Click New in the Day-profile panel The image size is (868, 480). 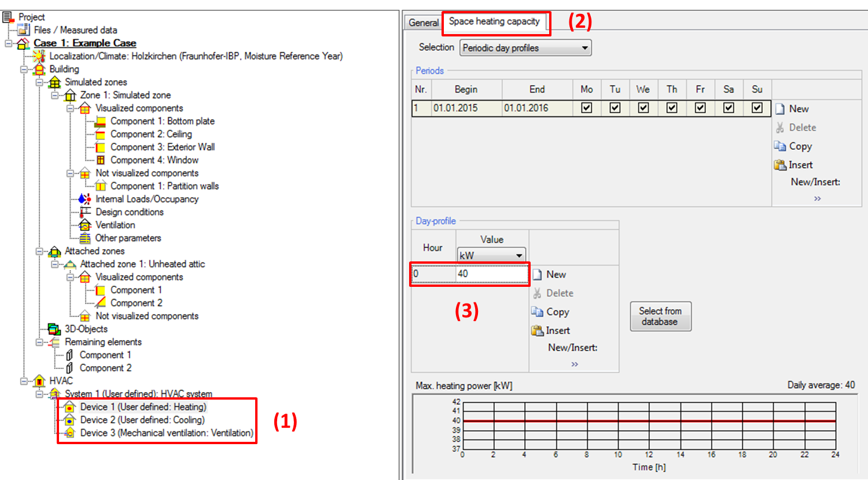tap(549, 275)
